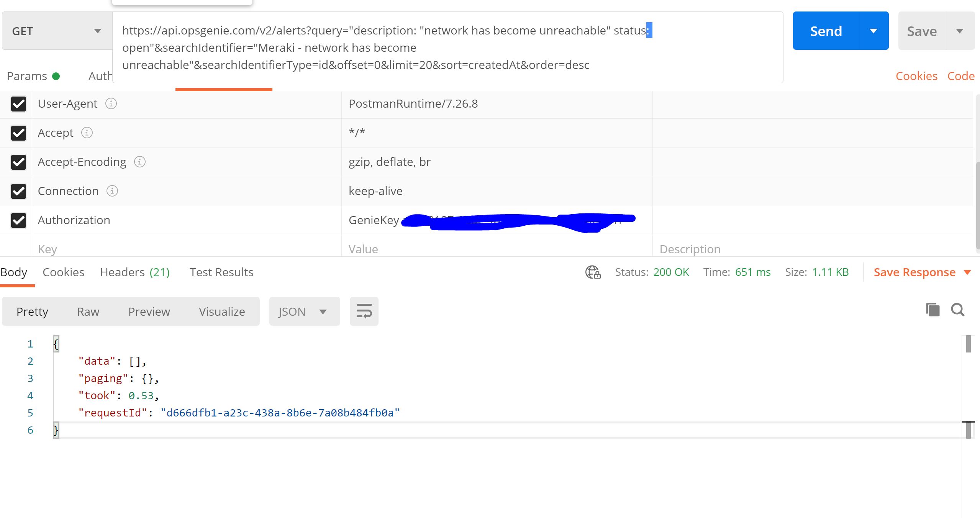The width and height of the screenshot is (980, 518).
Task: Click the info icon next to User-Agent
Action: coord(111,103)
